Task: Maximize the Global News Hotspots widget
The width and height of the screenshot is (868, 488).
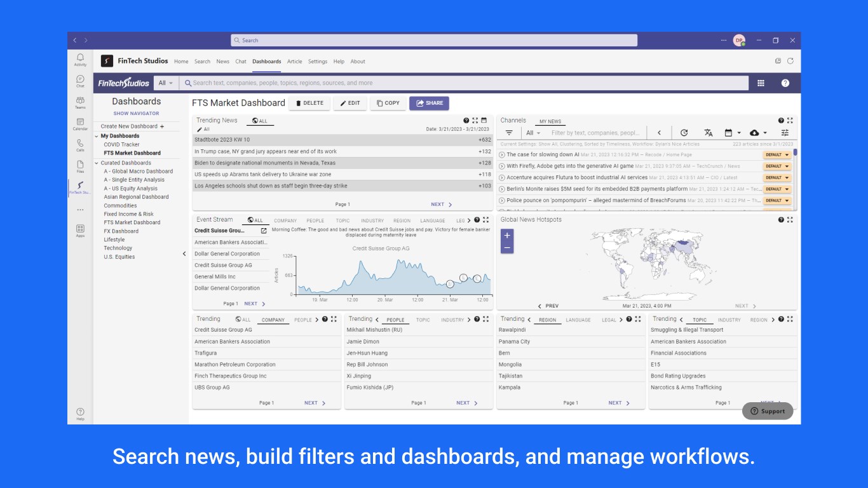Action: pyautogui.click(x=790, y=220)
